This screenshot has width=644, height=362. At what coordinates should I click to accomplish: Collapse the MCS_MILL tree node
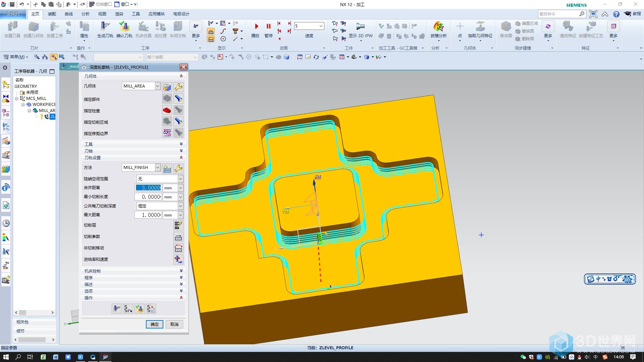point(17,99)
